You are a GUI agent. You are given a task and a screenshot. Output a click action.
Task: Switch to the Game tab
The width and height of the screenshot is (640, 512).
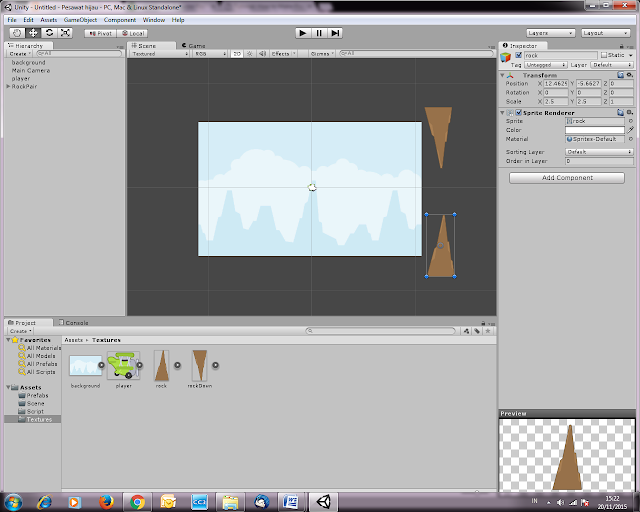pos(193,45)
